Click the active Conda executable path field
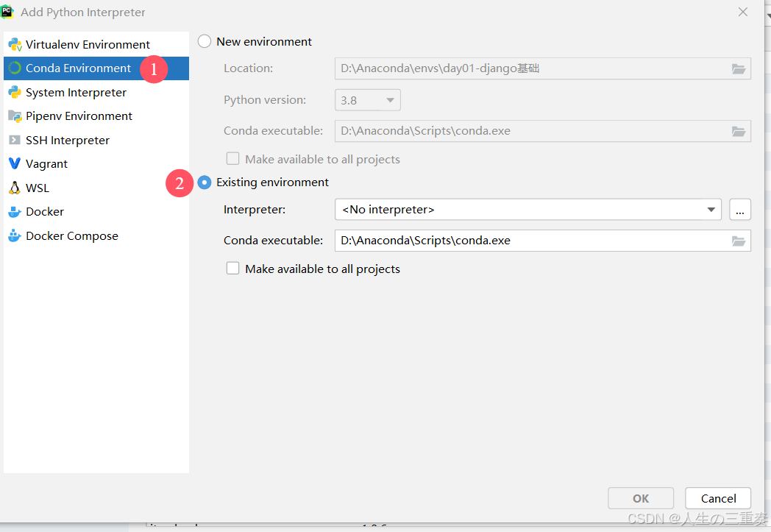 (543, 241)
